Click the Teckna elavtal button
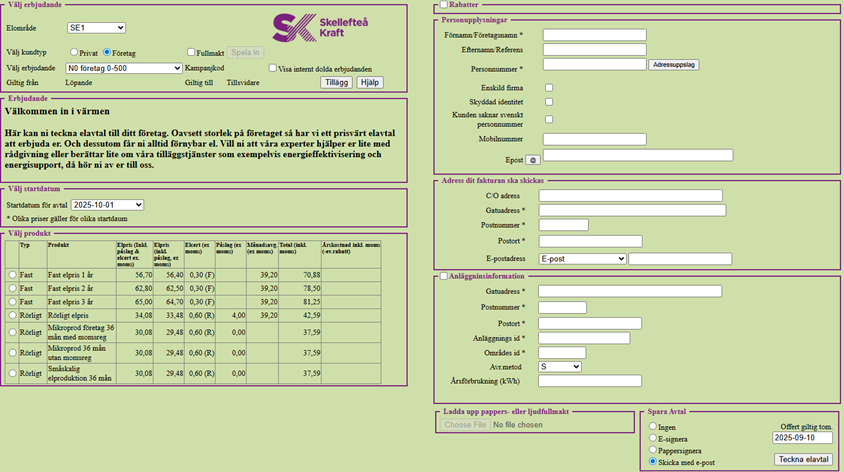 coord(803,459)
